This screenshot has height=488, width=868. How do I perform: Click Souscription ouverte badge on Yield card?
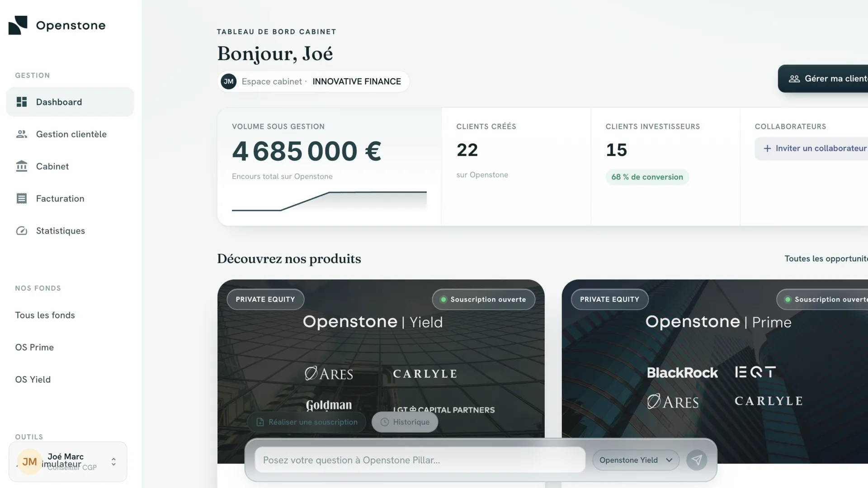coord(483,300)
